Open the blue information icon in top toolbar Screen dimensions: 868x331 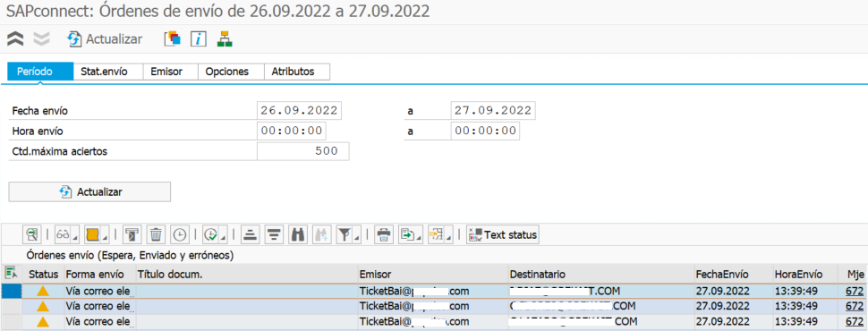(x=199, y=38)
